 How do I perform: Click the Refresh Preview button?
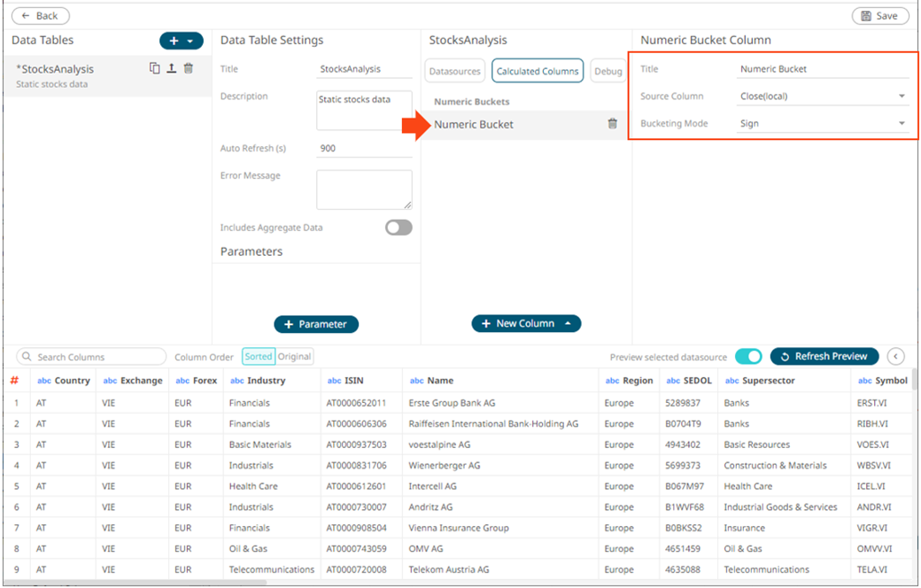(x=824, y=356)
